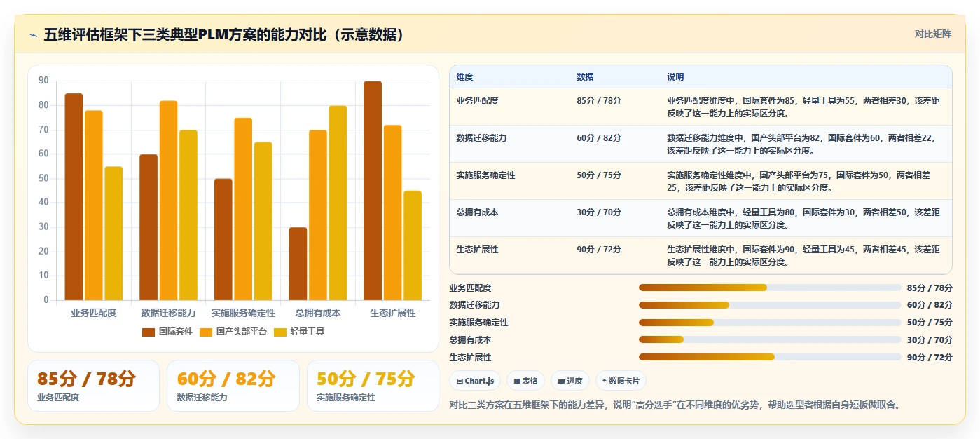980x439 pixels.
Task: Open the 60分 / 82分 数据迁移能力 card
Action: pos(233,386)
